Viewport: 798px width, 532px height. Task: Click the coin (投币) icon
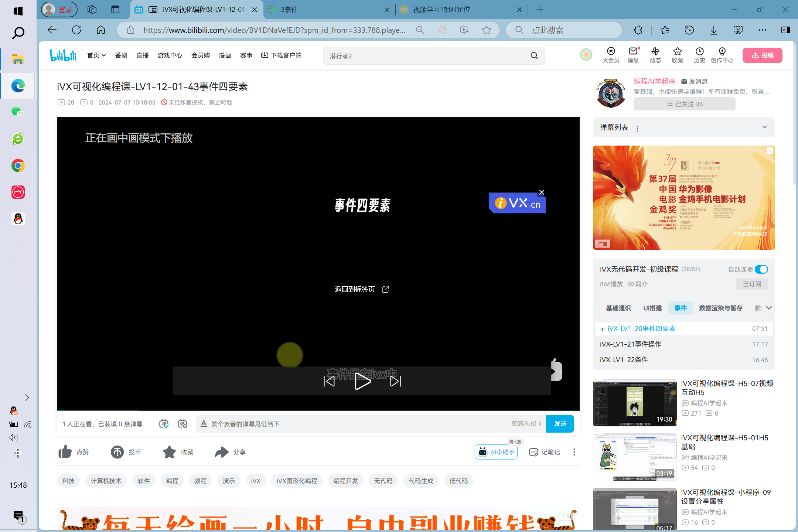click(117, 452)
